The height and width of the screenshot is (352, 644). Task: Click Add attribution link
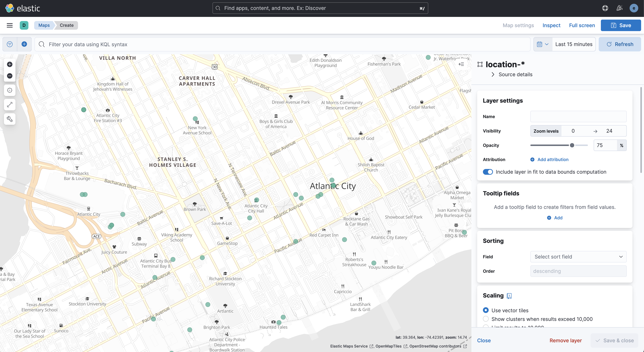point(549,159)
